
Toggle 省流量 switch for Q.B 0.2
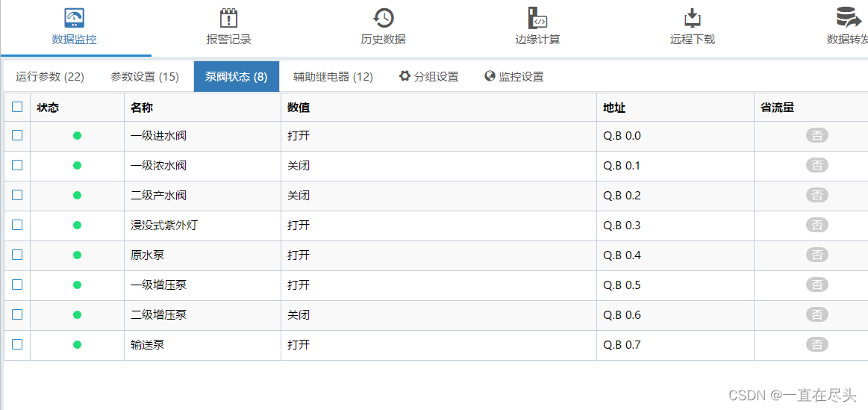tap(817, 196)
